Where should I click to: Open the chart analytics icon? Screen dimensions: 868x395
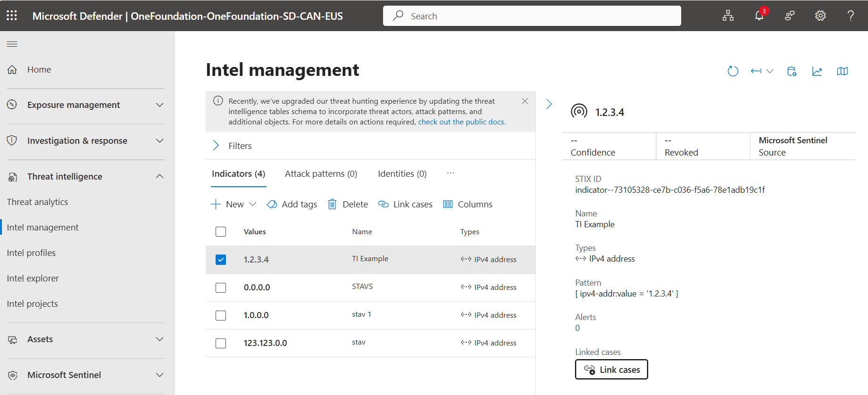click(817, 71)
